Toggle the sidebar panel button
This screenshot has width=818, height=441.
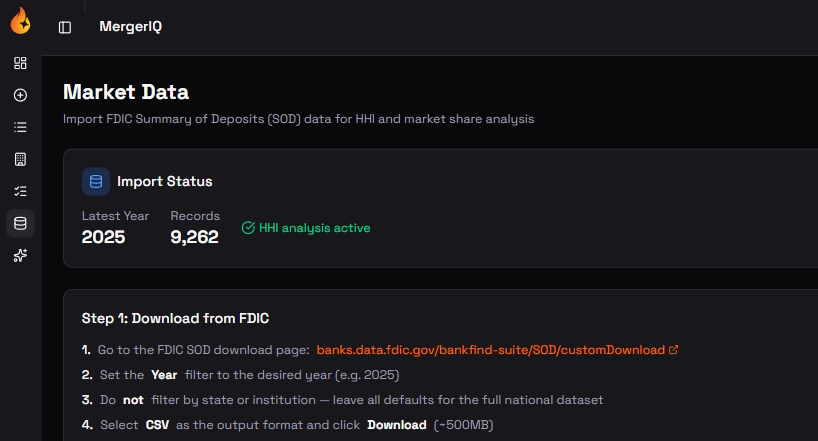pos(65,27)
